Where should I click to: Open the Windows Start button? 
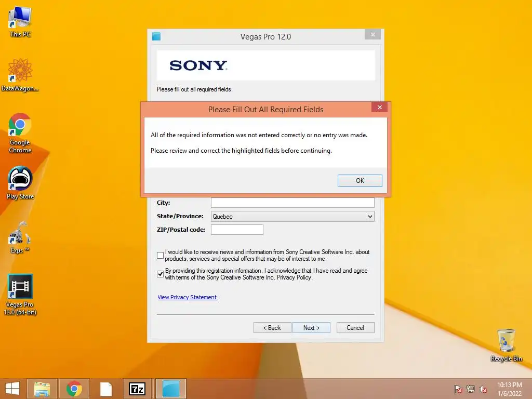coord(12,389)
